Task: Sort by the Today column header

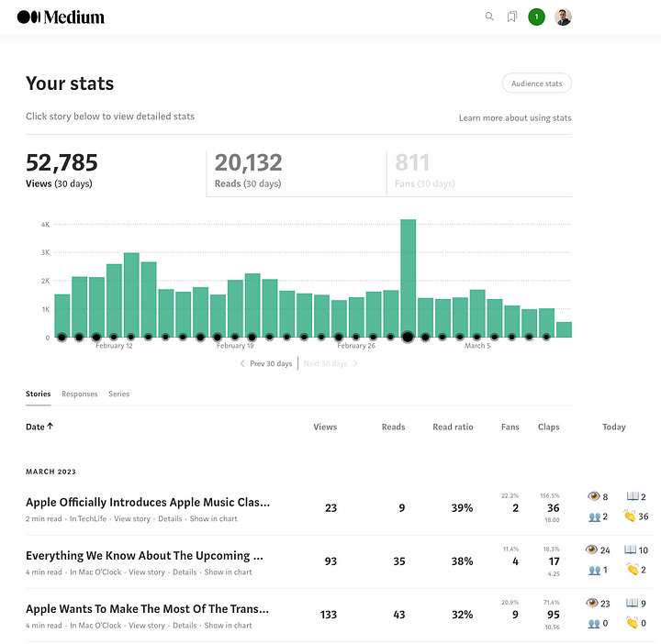Action: (614, 427)
